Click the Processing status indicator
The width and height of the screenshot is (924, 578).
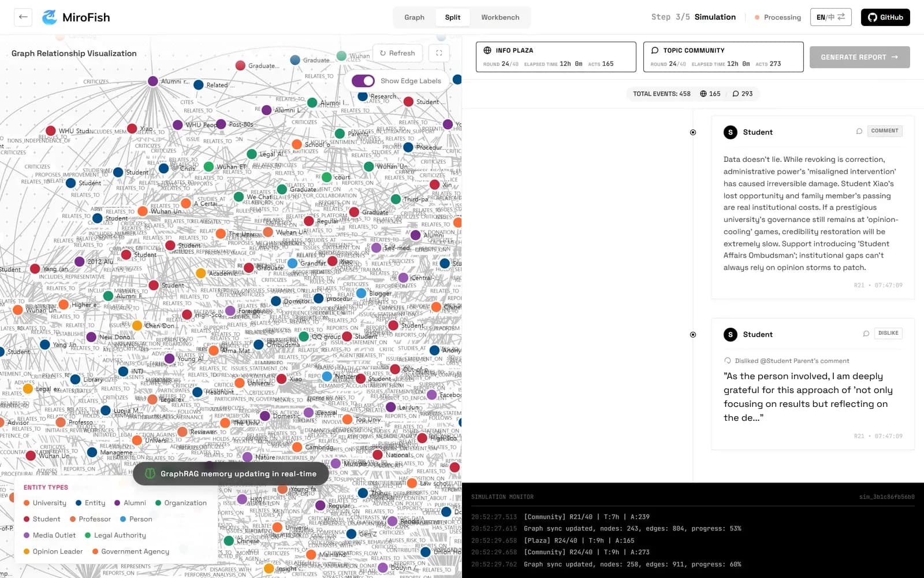[x=778, y=17]
